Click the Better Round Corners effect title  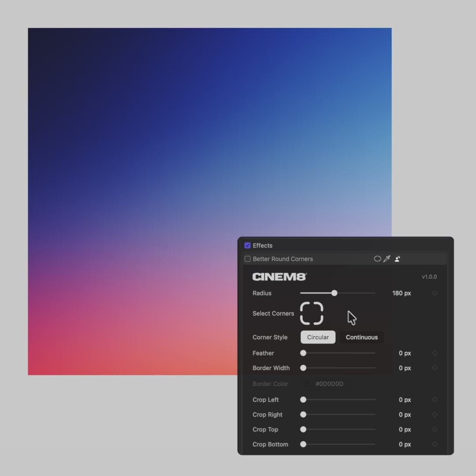point(283,259)
